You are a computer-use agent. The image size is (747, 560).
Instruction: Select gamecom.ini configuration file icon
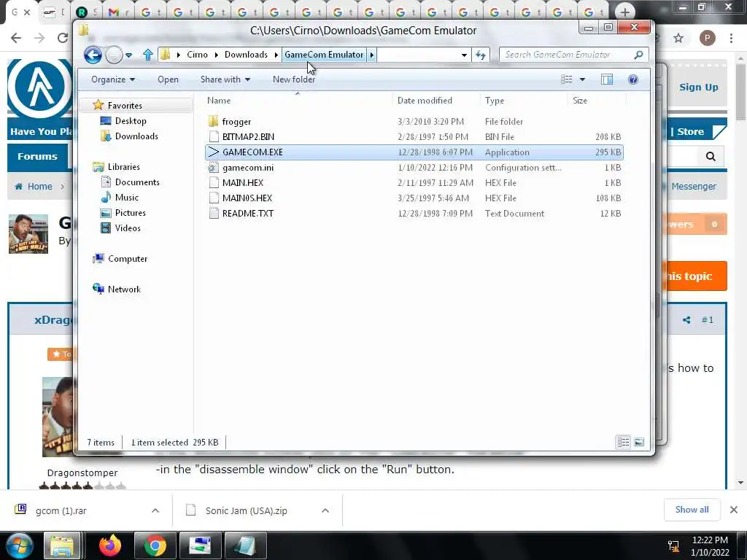click(214, 168)
